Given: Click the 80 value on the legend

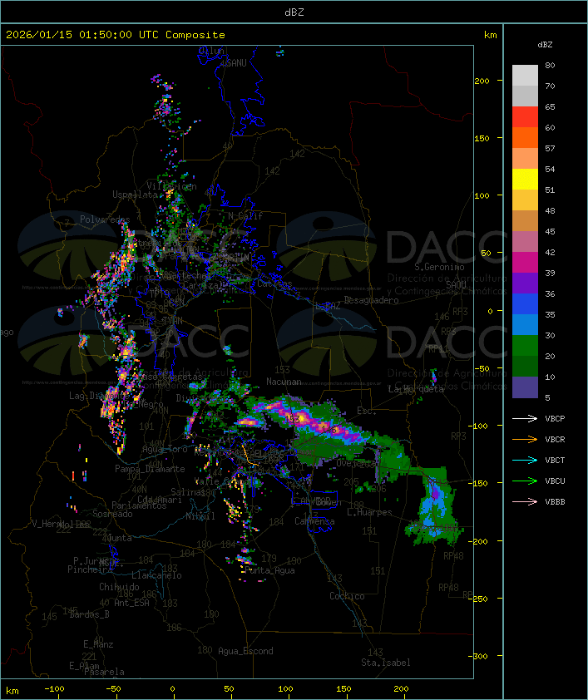Looking at the screenshot, I should click(550, 65).
